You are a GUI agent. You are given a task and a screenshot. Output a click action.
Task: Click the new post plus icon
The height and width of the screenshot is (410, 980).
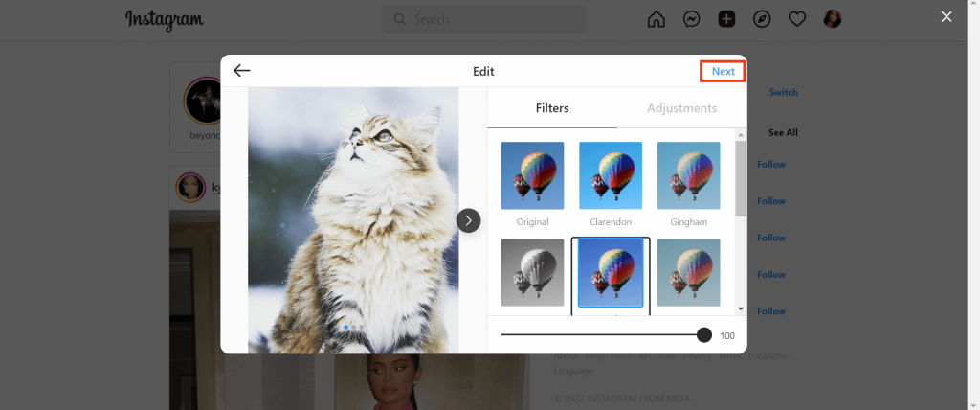pos(726,19)
